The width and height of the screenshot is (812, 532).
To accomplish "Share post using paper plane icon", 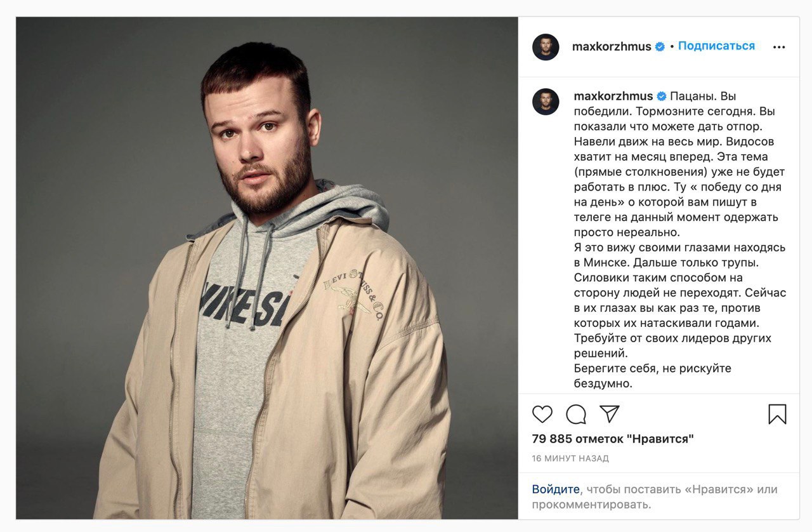I will click(610, 414).
